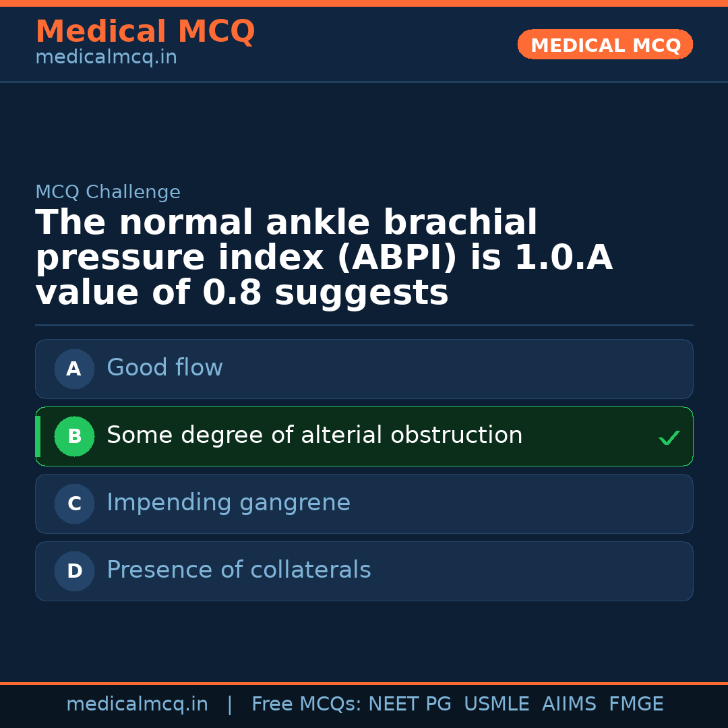The width and height of the screenshot is (728, 728).
Task: Click the 'Medical MCQ' header title
Action: coord(145,32)
